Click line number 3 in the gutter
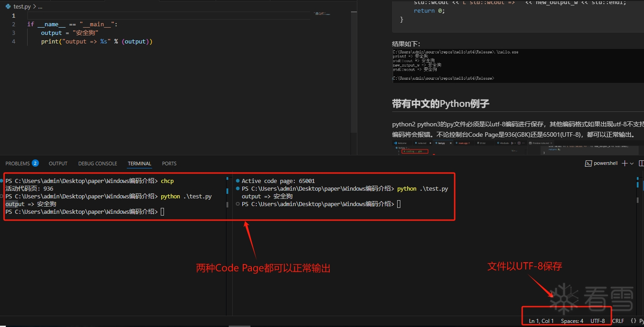This screenshot has height=327, width=644. [x=14, y=33]
